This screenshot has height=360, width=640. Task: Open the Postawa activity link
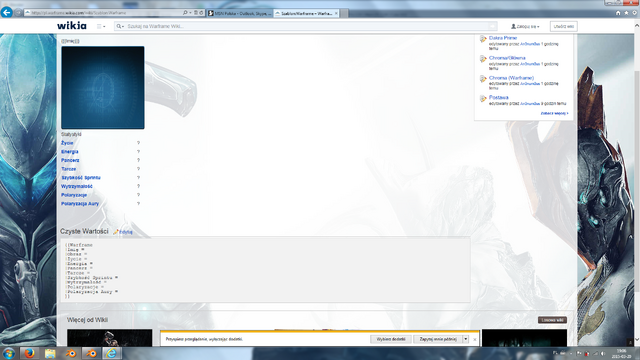[x=499, y=97]
